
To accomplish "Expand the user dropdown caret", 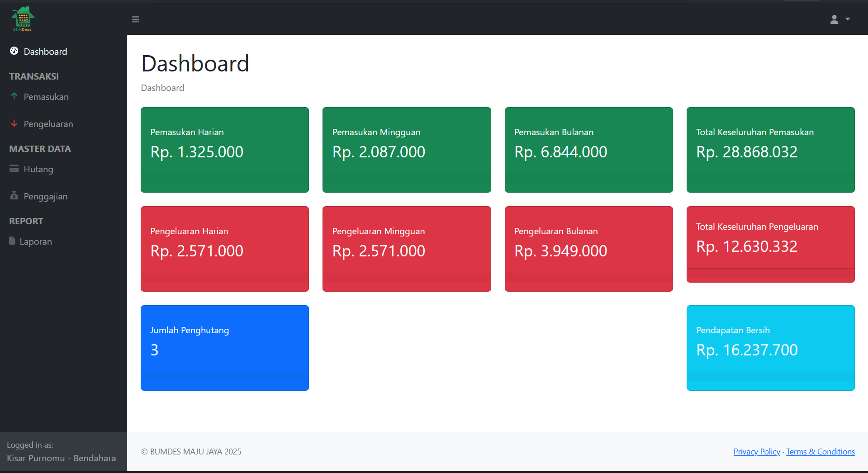I will (x=848, y=19).
